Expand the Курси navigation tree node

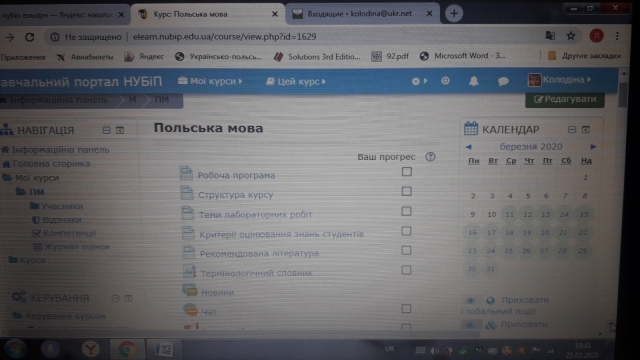13,260
